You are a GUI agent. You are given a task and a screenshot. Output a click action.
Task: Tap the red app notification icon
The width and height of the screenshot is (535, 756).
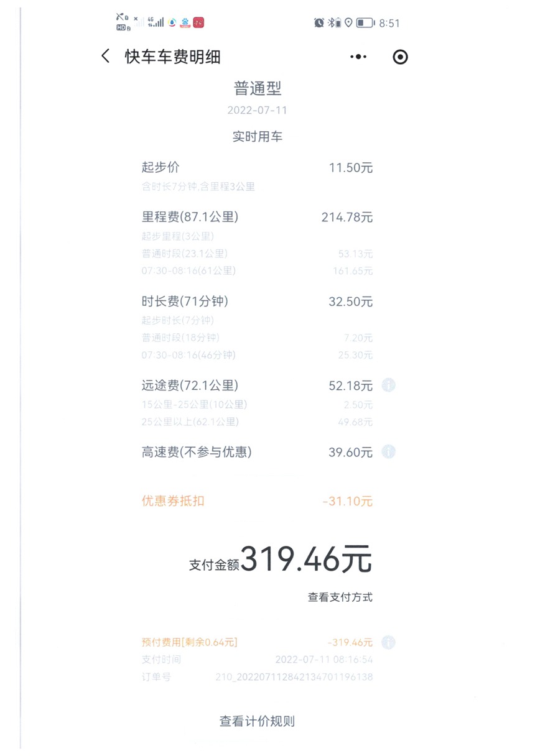tap(199, 22)
